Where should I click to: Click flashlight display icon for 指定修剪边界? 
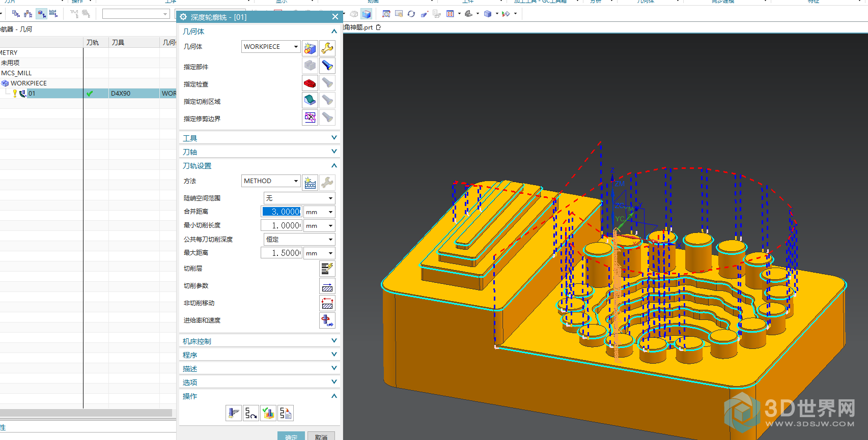[x=327, y=118]
